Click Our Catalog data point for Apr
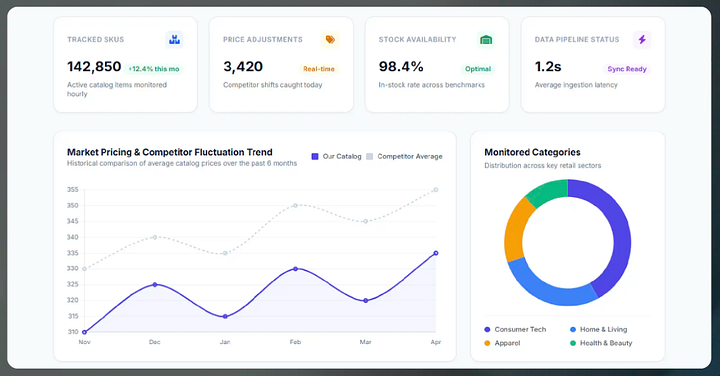The width and height of the screenshot is (720, 376). pos(436,253)
